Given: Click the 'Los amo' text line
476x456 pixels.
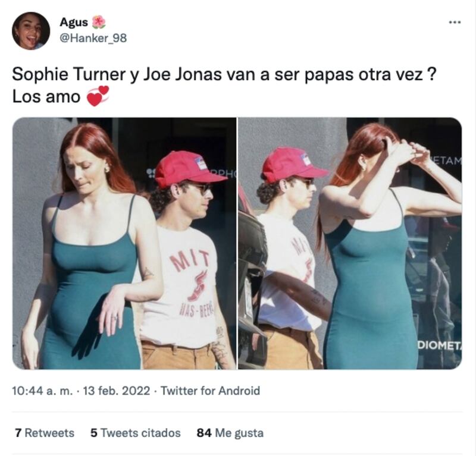Looking at the screenshot, I should pos(46,97).
